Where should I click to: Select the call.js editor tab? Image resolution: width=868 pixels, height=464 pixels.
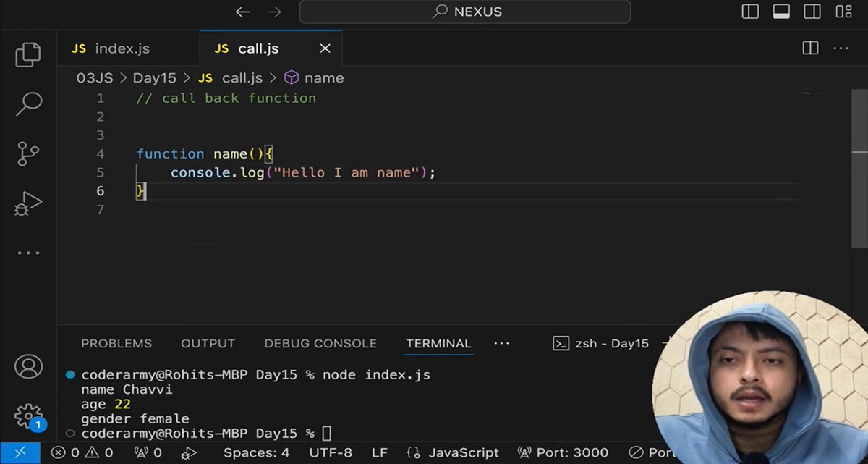coord(271,48)
